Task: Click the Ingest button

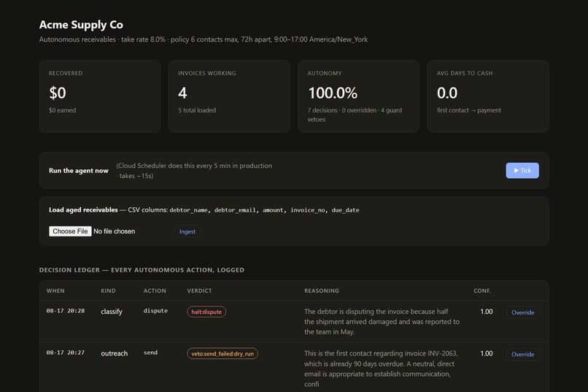Action: coord(187,231)
